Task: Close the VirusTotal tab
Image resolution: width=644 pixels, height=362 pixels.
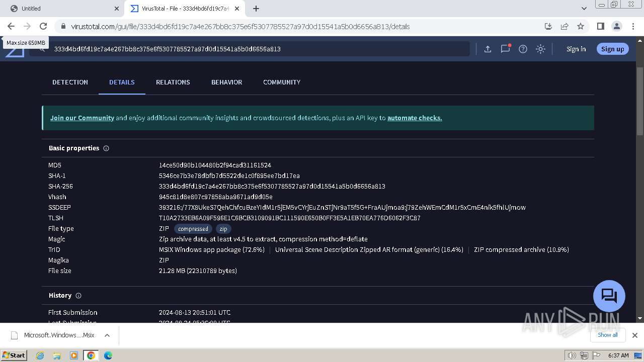Action: 237,9
